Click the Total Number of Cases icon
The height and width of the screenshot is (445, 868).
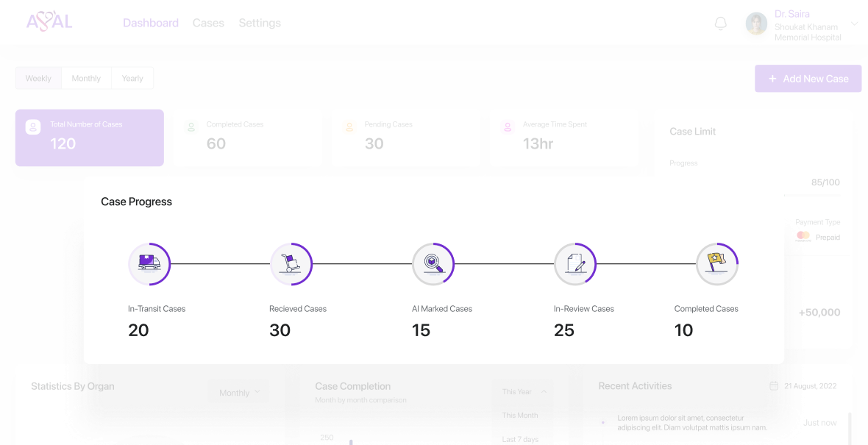[x=33, y=127]
